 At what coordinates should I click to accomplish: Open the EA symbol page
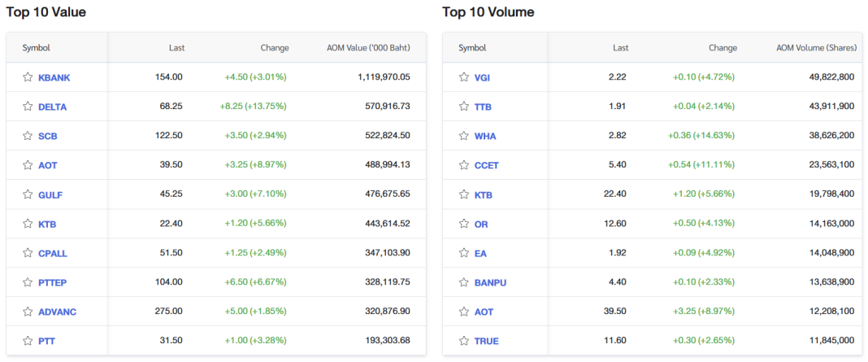click(x=480, y=253)
